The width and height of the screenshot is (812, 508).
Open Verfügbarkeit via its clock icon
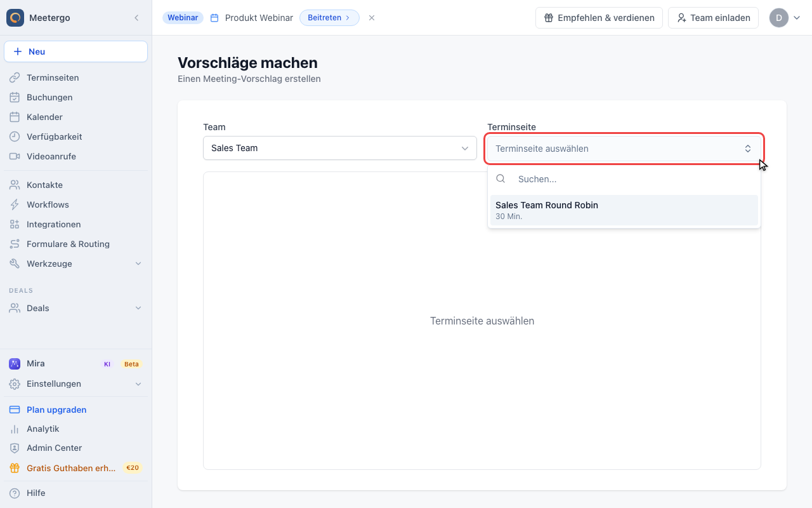click(x=15, y=137)
